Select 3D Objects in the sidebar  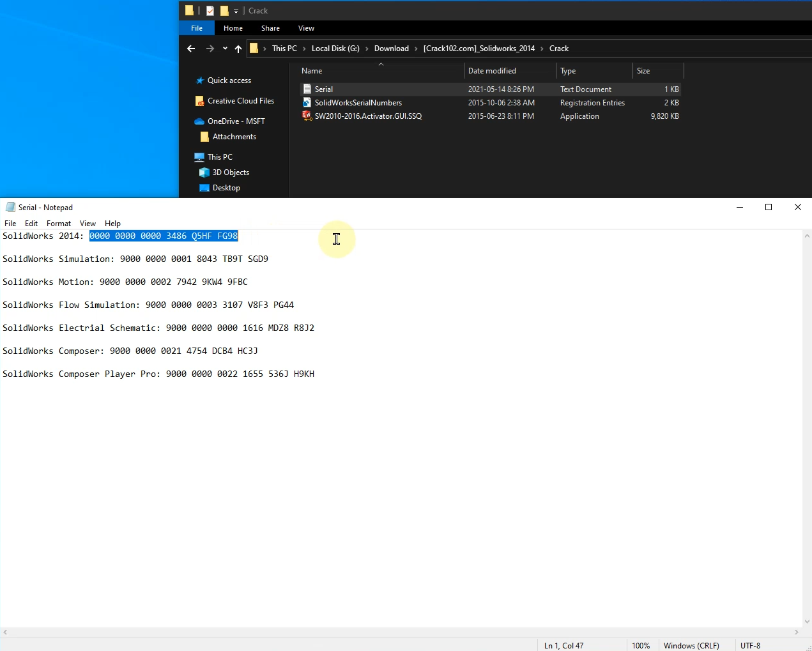click(231, 172)
